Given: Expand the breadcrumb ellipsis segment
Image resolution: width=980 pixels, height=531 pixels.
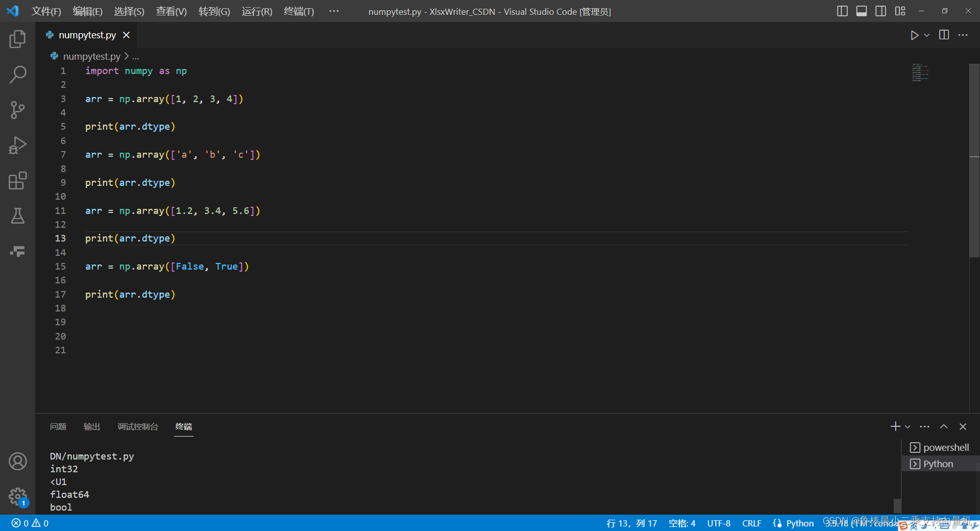Looking at the screenshot, I should (136, 57).
